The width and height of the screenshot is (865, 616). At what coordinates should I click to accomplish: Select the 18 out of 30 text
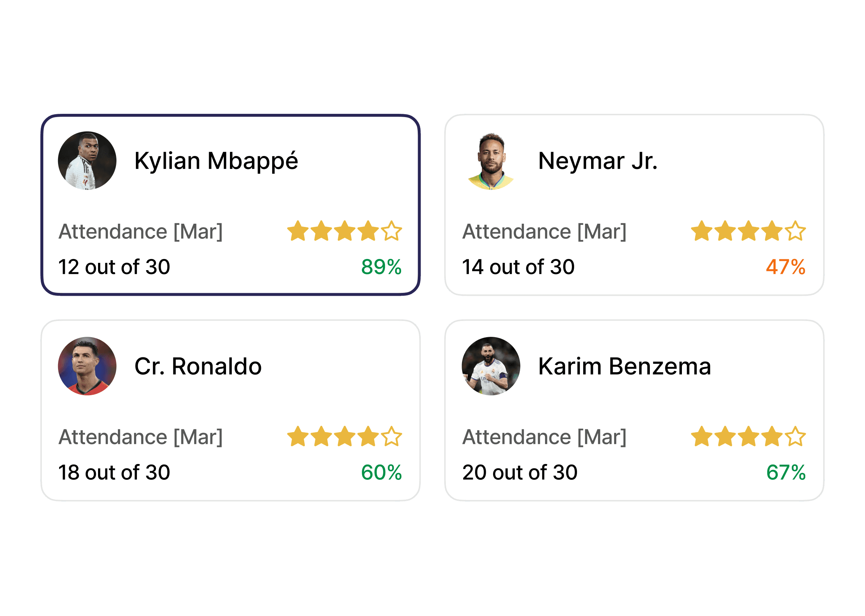(x=114, y=472)
